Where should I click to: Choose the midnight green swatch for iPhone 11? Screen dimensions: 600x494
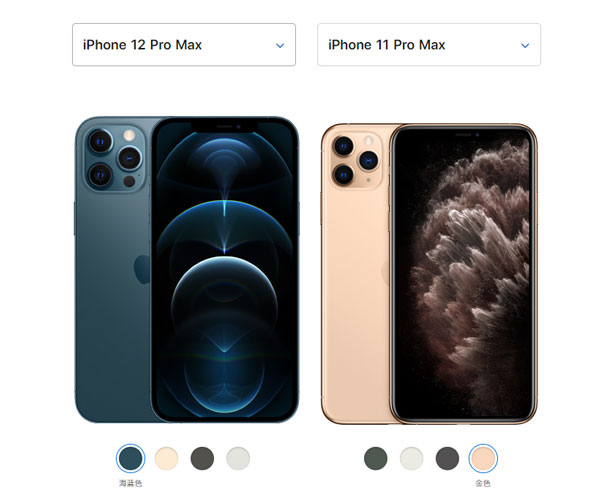(x=376, y=458)
